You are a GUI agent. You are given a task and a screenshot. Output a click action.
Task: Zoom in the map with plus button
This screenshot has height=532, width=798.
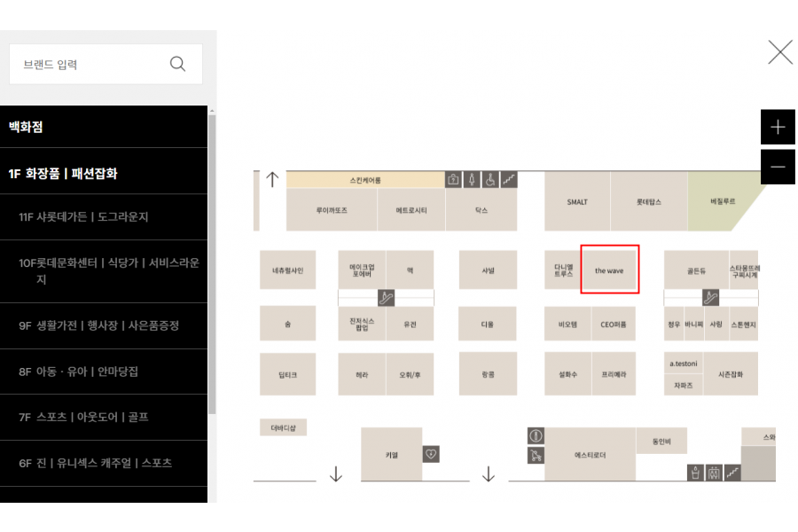tap(778, 127)
